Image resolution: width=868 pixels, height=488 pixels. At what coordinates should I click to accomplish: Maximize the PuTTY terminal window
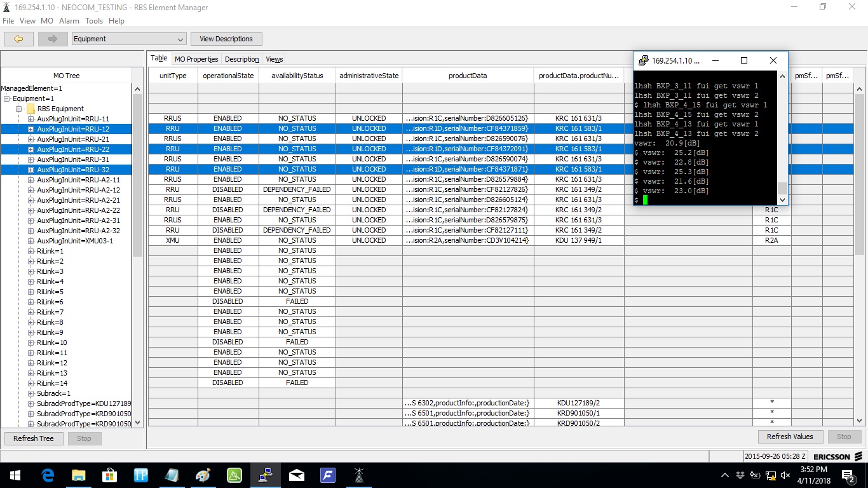point(744,60)
